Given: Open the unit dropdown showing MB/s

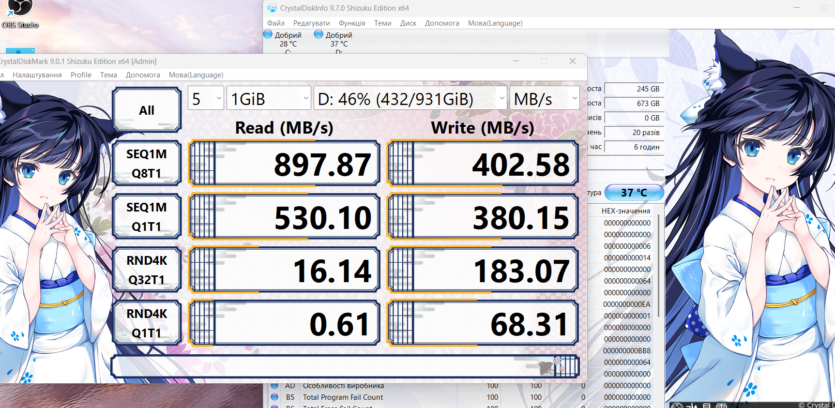Looking at the screenshot, I should (x=544, y=99).
